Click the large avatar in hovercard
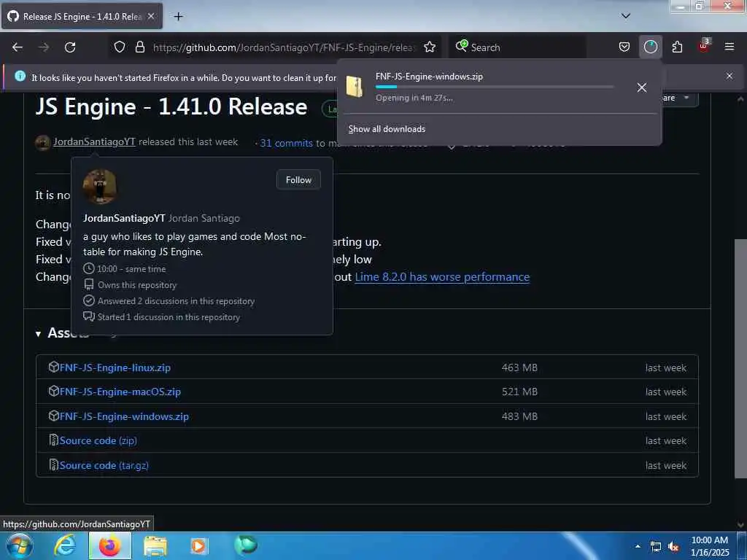The height and width of the screenshot is (560, 747). click(x=99, y=186)
